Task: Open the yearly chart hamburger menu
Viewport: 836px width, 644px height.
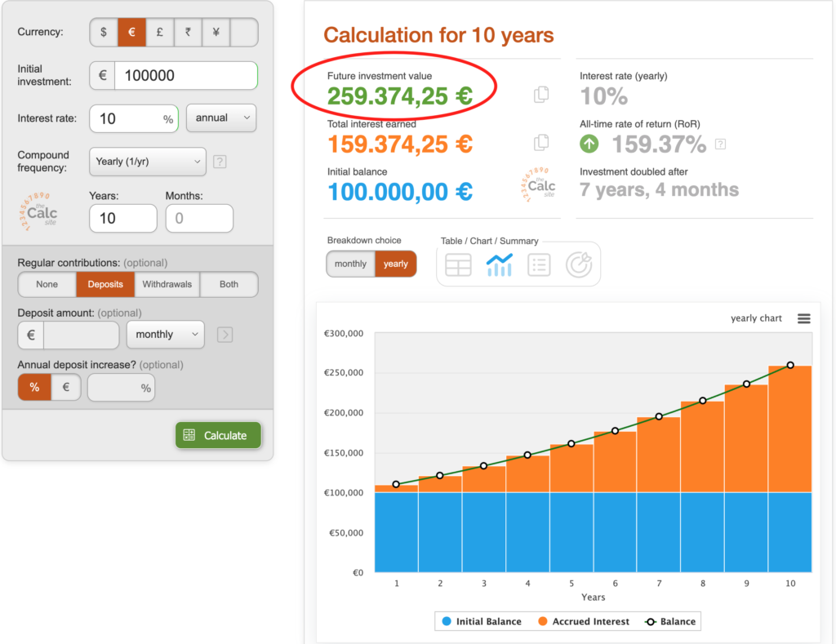Action: click(x=804, y=318)
